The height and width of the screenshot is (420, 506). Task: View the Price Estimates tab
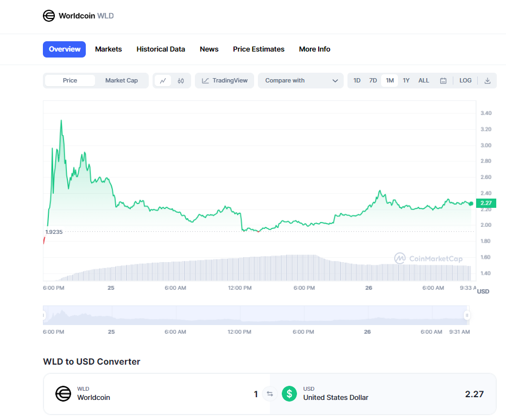[x=259, y=49]
